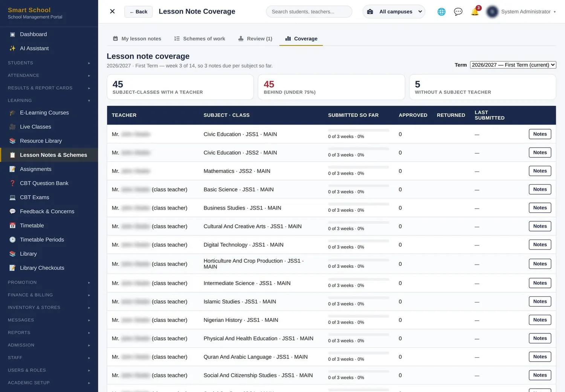Viewport: 565px width, 392px height.
Task: Expand Users & Roles sidebar section
Action: [x=49, y=370]
